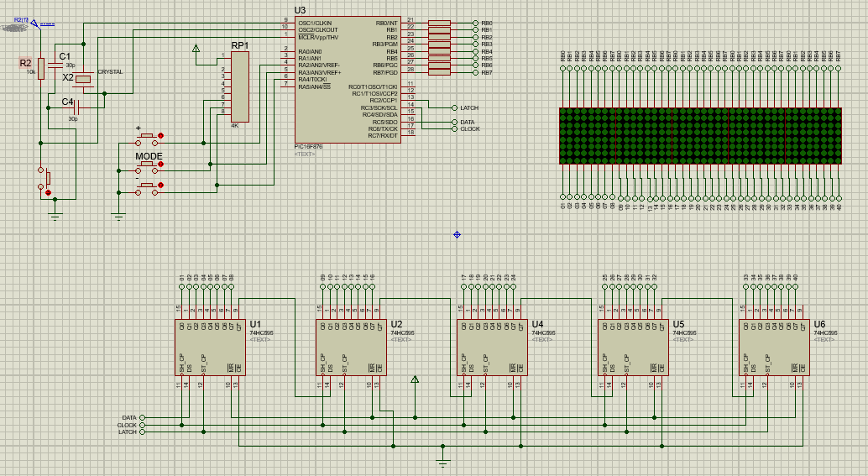Click the LATCH terminal beside U3 RC2
Screen dimensions: 868x476
[x=454, y=108]
